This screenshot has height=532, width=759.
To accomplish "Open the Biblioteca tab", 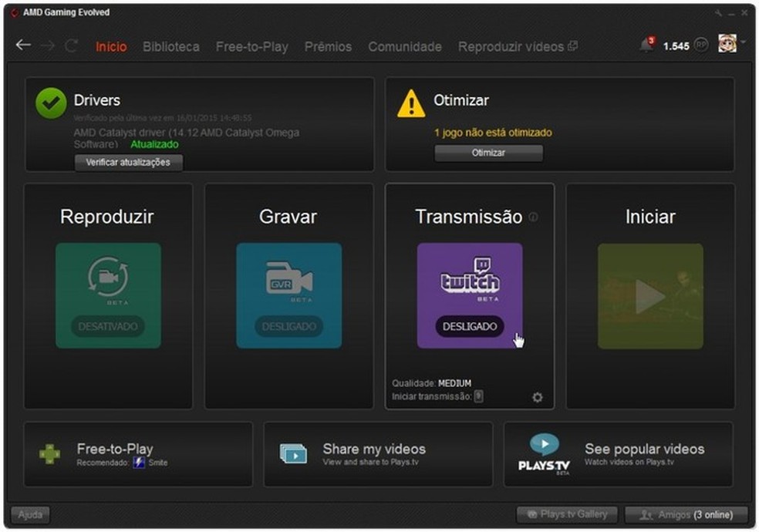I will (171, 46).
